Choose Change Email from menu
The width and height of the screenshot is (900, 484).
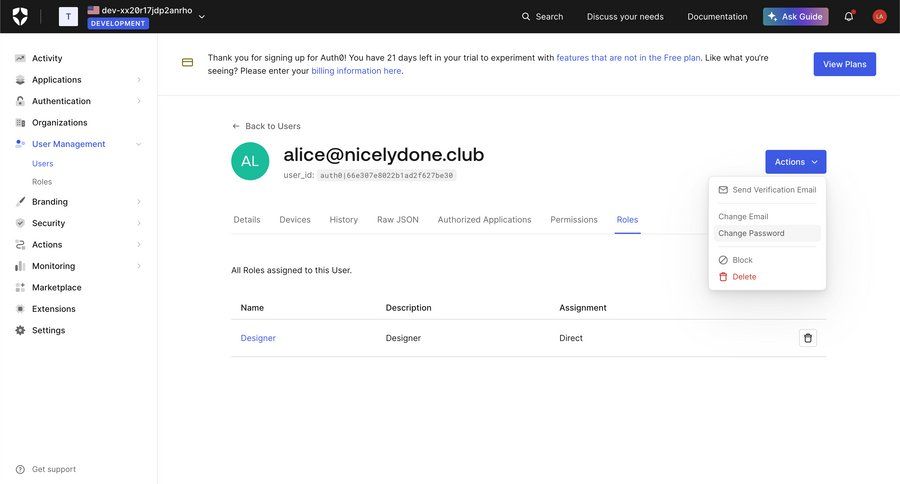pos(767,216)
